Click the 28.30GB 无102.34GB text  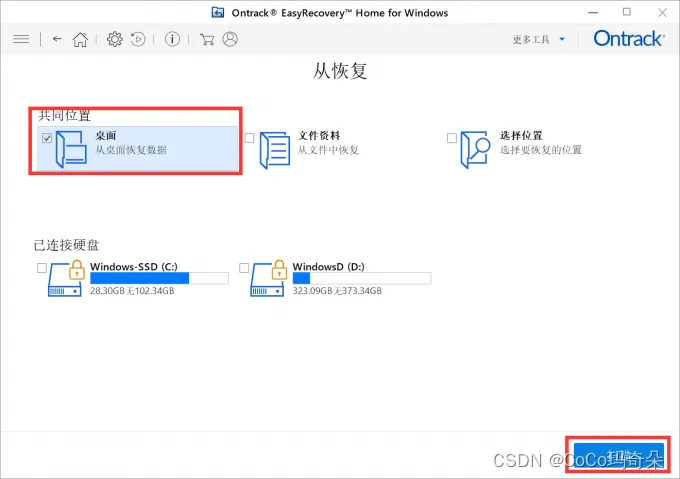132,291
